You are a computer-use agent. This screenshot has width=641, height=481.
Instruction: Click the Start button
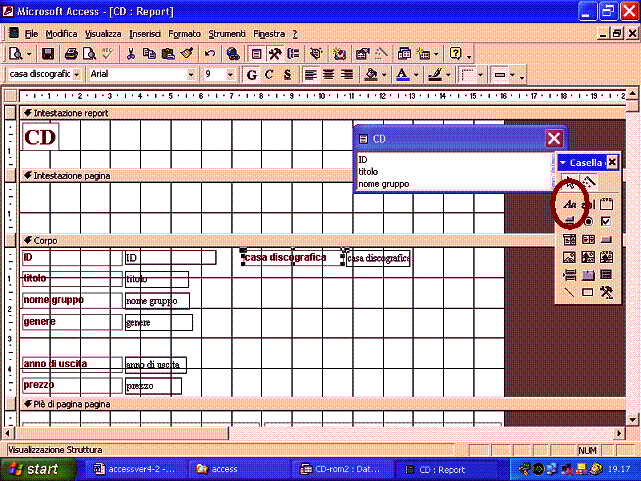(x=38, y=470)
